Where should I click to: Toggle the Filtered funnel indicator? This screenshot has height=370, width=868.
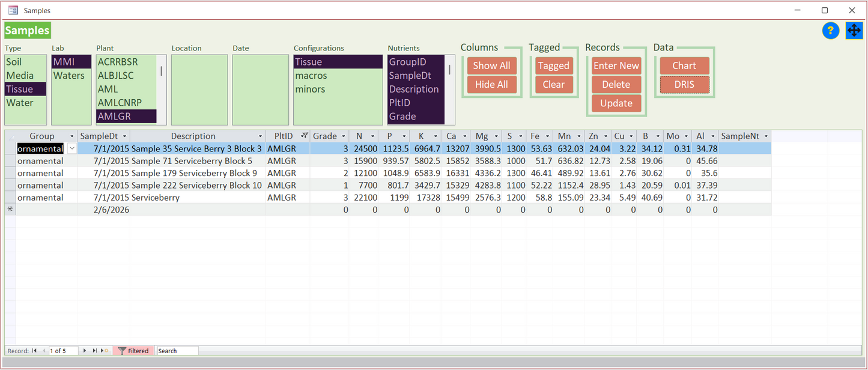(x=133, y=351)
